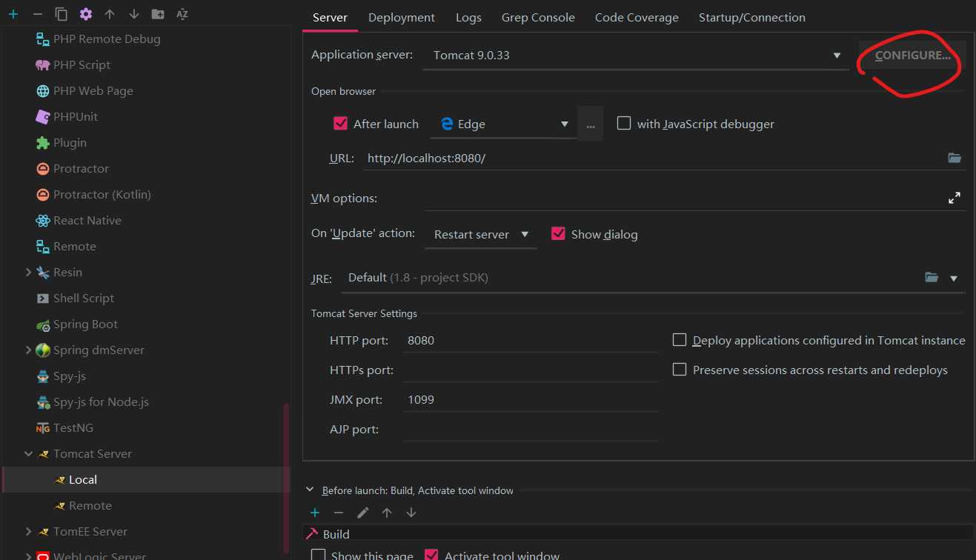Expand the TomEE Server tree node
Screen dimensions: 976x560
point(28,532)
